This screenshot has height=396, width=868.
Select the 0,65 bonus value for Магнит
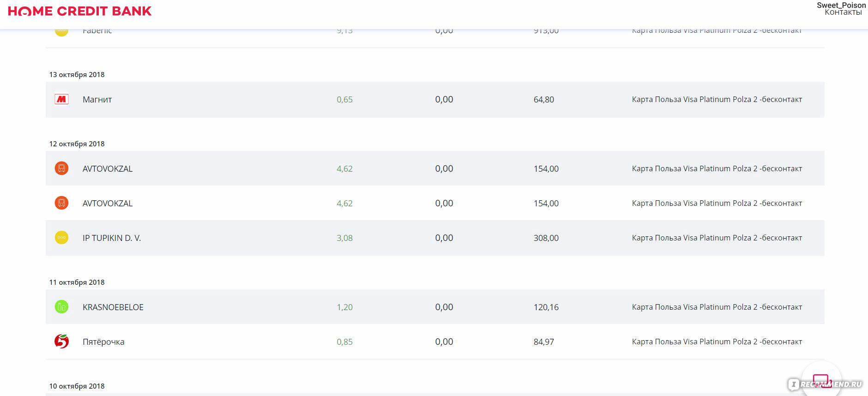(x=344, y=100)
